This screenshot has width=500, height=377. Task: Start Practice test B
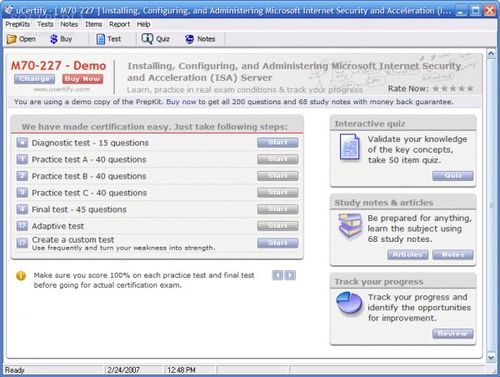[x=278, y=176]
